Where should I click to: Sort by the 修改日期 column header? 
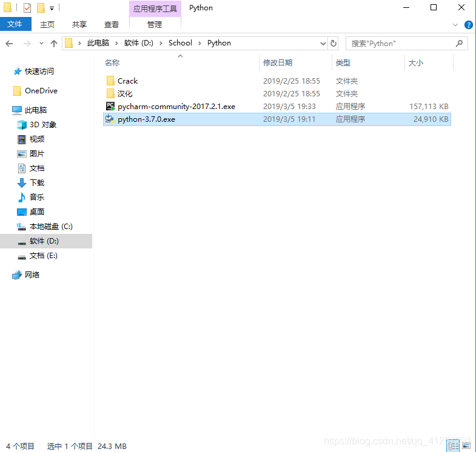point(278,63)
